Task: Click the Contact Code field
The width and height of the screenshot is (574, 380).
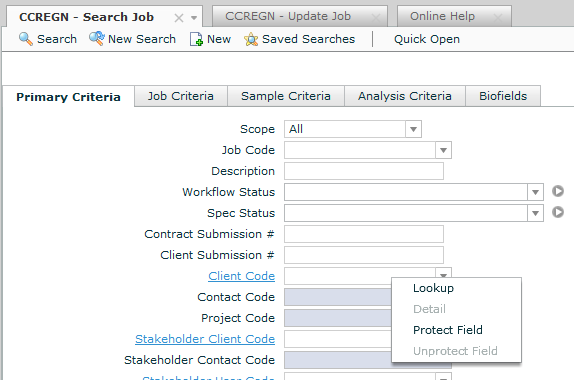Action: click(x=338, y=297)
